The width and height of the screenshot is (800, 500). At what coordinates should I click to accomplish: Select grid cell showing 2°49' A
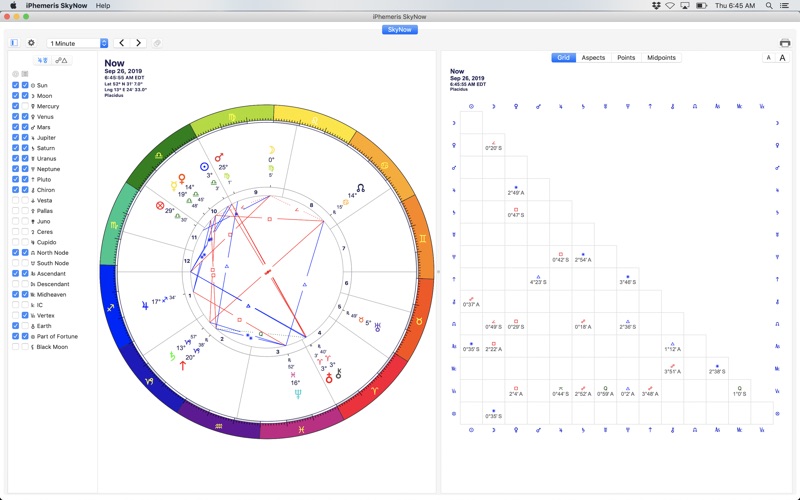[516, 190]
